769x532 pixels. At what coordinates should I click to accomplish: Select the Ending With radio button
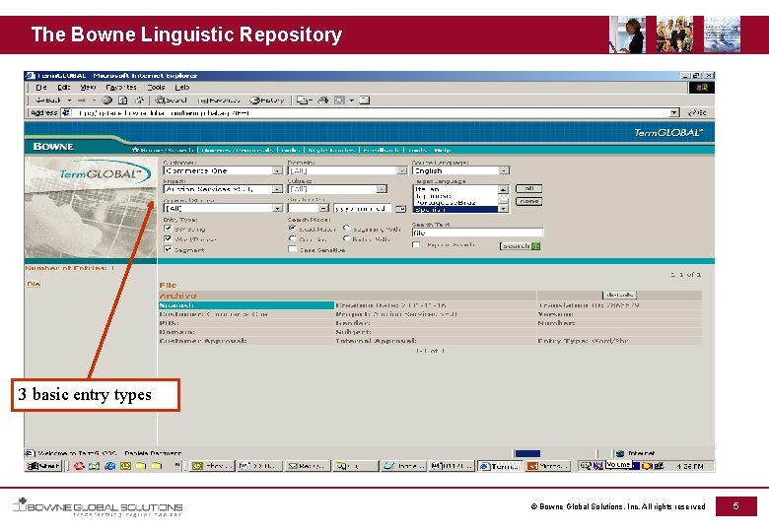coord(347,239)
